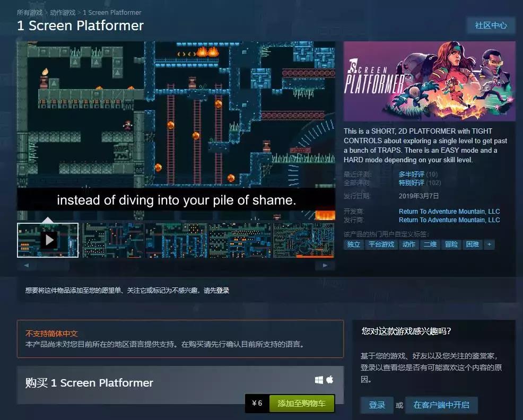
Task: Select the second screenshot thumbnail
Action: tap(112, 239)
